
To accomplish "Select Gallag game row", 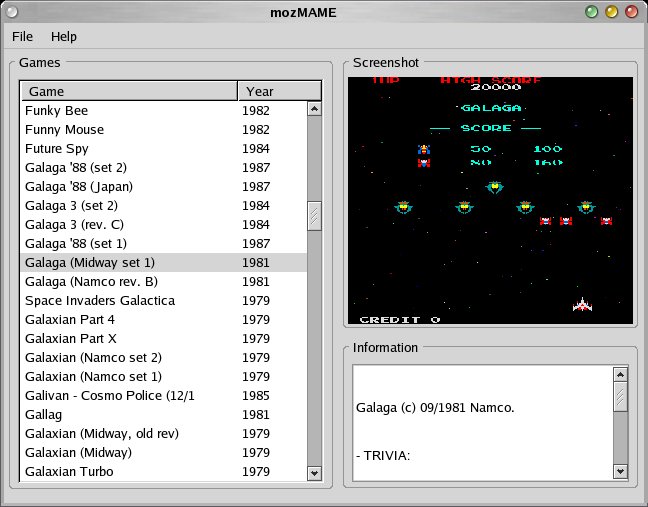I will click(164, 414).
